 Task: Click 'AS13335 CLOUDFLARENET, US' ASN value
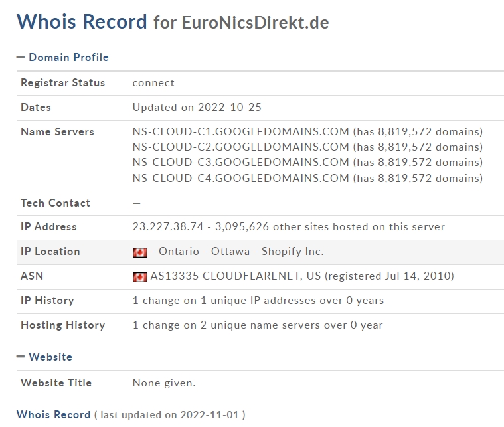pyautogui.click(x=236, y=276)
